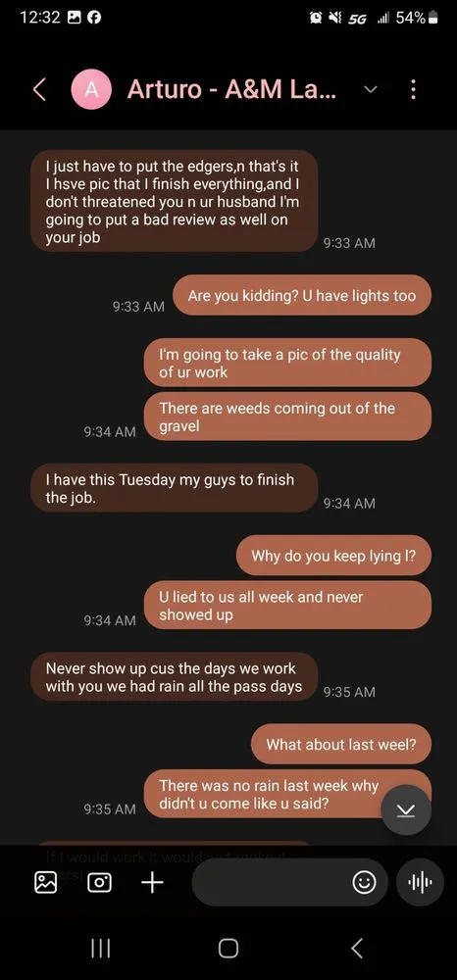Viewport: 457px width, 980px height.
Task: Select message 'I have this Tuesday my guys'
Action: tap(174, 488)
